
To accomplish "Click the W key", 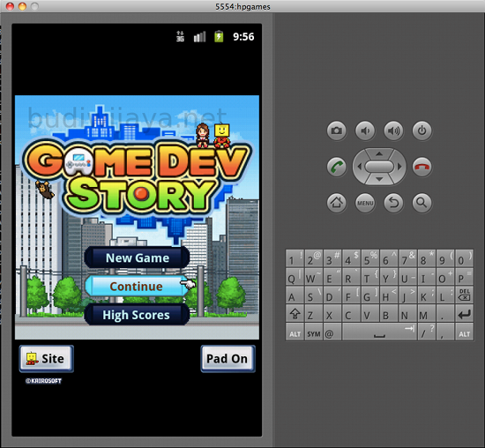I will click(314, 277).
